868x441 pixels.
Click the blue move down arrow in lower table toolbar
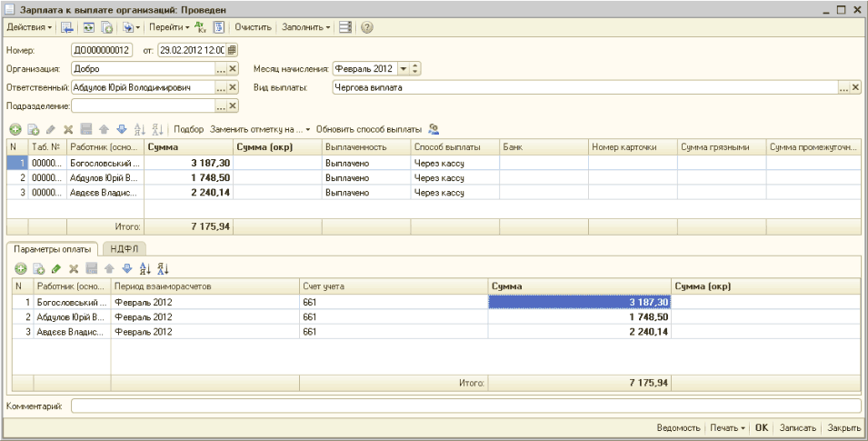(x=127, y=268)
